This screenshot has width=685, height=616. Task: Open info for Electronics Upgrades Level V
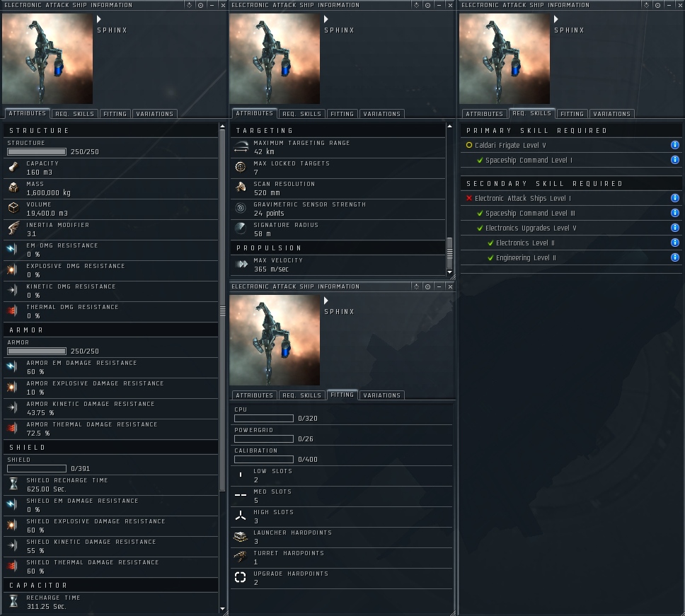674,228
